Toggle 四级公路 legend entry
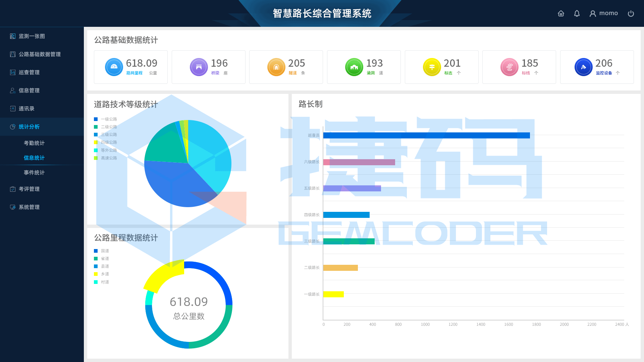Screen dimensions: 644x362 coord(105,142)
